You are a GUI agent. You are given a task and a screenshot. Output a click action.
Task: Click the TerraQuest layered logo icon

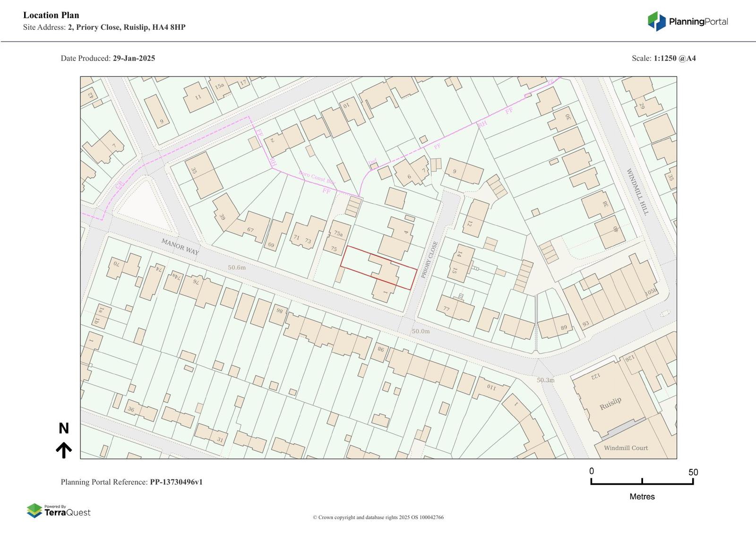click(x=34, y=510)
